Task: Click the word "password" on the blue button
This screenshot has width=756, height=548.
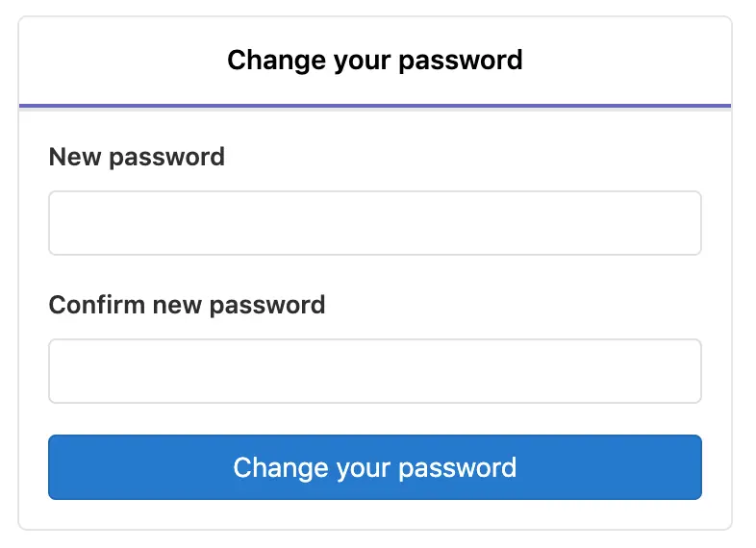Action: click(x=458, y=468)
